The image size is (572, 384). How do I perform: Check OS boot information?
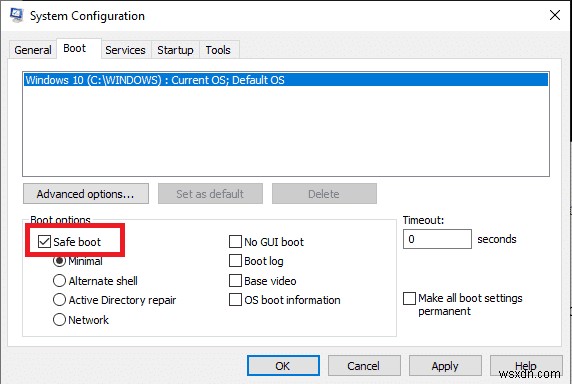(235, 300)
